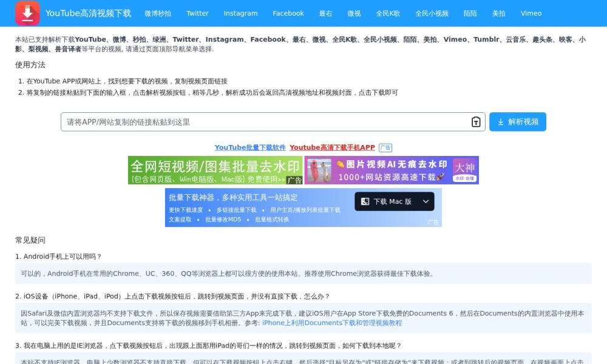Image resolution: width=607 pixels, height=364 pixels.
Task: Click the 解析视频 button
Action: (x=518, y=122)
